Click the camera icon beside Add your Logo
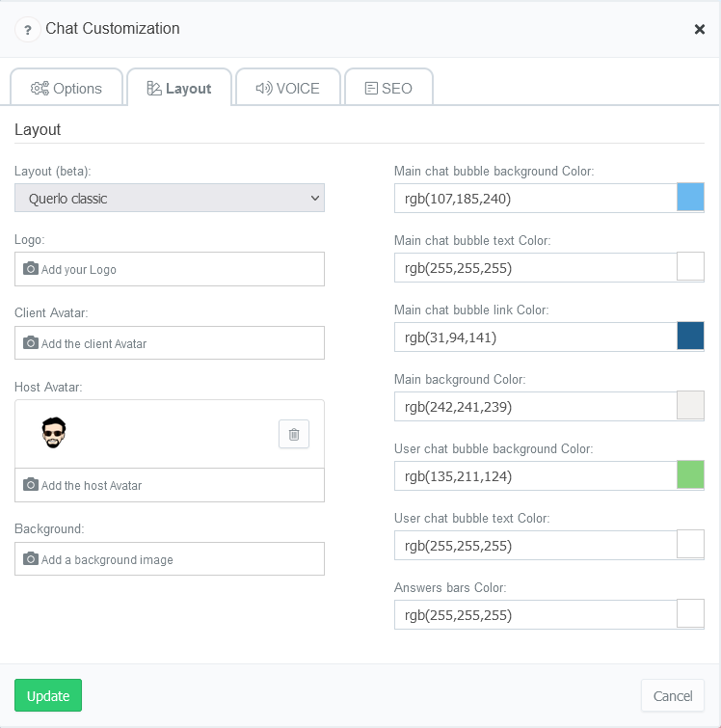 [31, 268]
